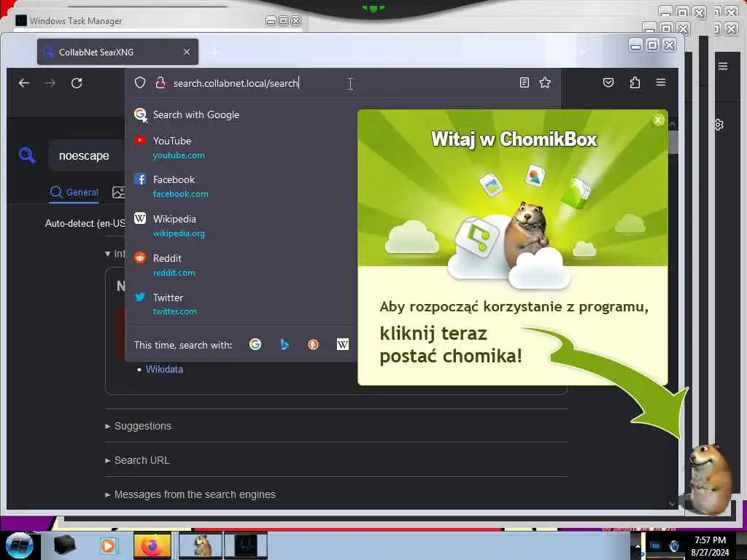Search this time with Wikipedia icon
The width and height of the screenshot is (747, 560).
tap(343, 344)
